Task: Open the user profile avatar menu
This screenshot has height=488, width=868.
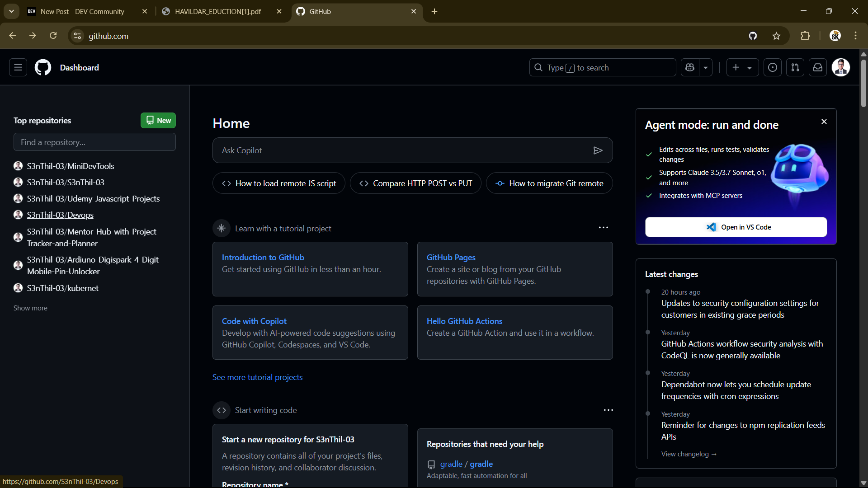Action: pyautogui.click(x=841, y=67)
